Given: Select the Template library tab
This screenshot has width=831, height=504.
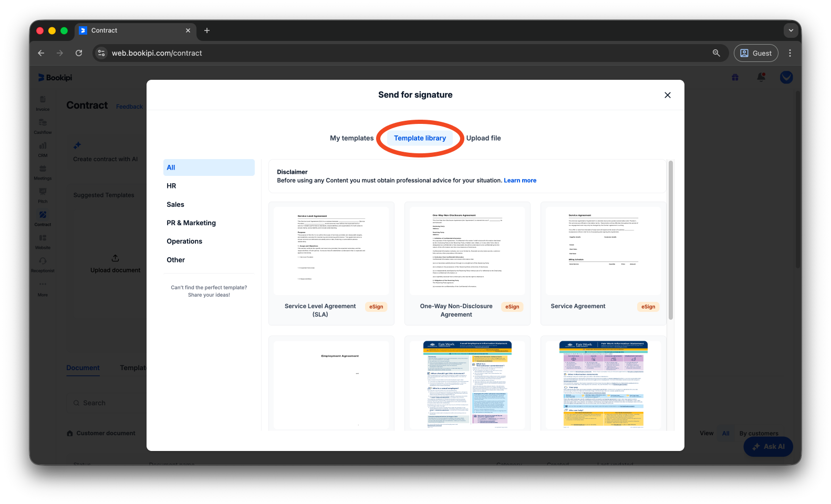Looking at the screenshot, I should (x=420, y=138).
